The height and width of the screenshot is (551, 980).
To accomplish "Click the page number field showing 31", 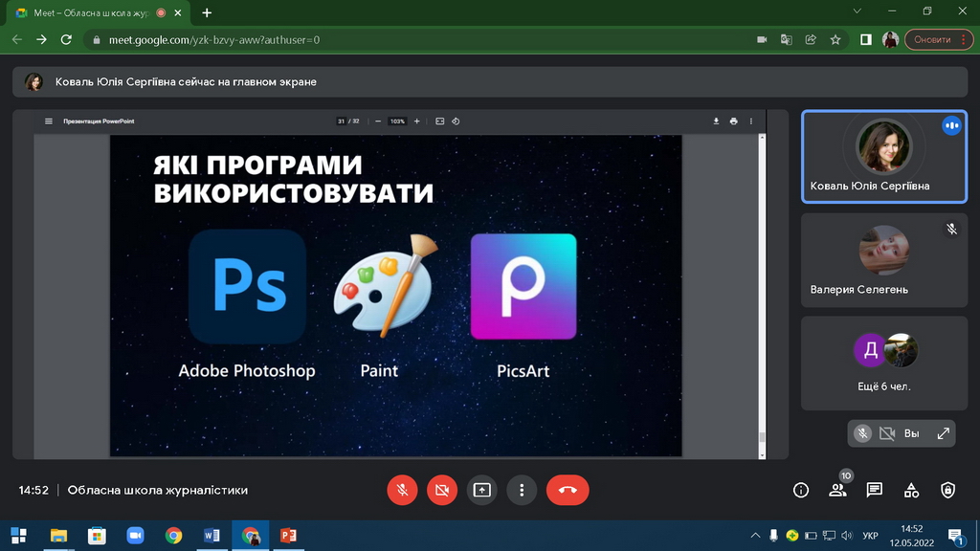I will 342,121.
